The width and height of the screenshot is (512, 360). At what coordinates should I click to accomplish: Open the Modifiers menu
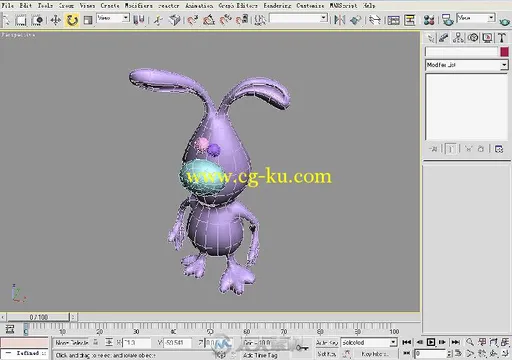coord(138,5)
